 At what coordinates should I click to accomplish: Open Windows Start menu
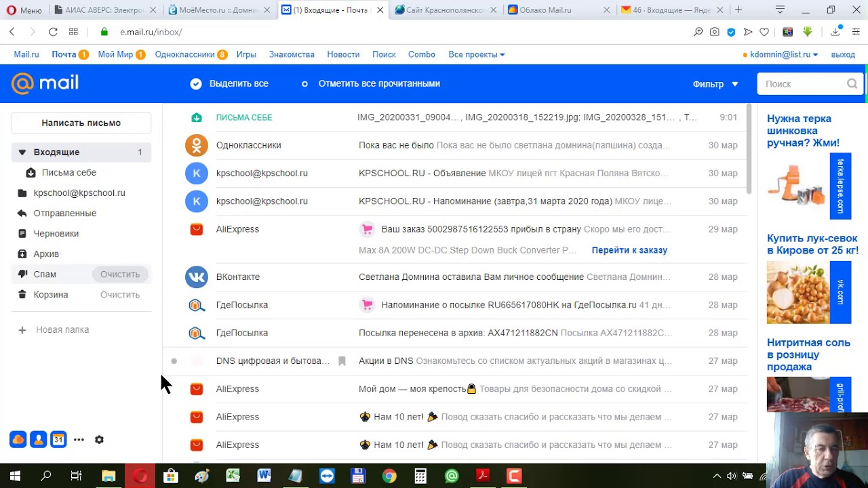click(15, 476)
